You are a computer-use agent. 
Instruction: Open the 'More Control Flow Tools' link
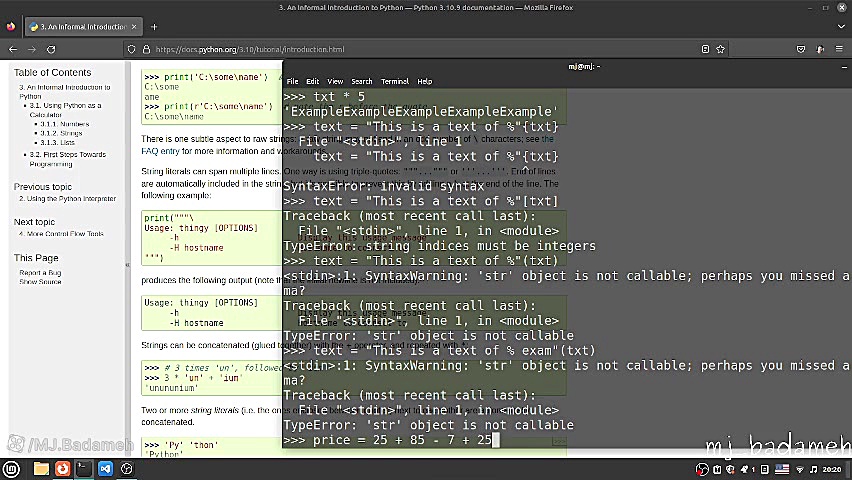(65, 234)
